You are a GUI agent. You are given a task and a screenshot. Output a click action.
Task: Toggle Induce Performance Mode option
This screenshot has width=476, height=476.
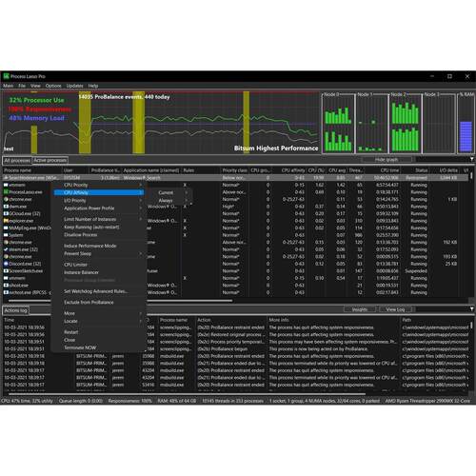tap(90, 246)
